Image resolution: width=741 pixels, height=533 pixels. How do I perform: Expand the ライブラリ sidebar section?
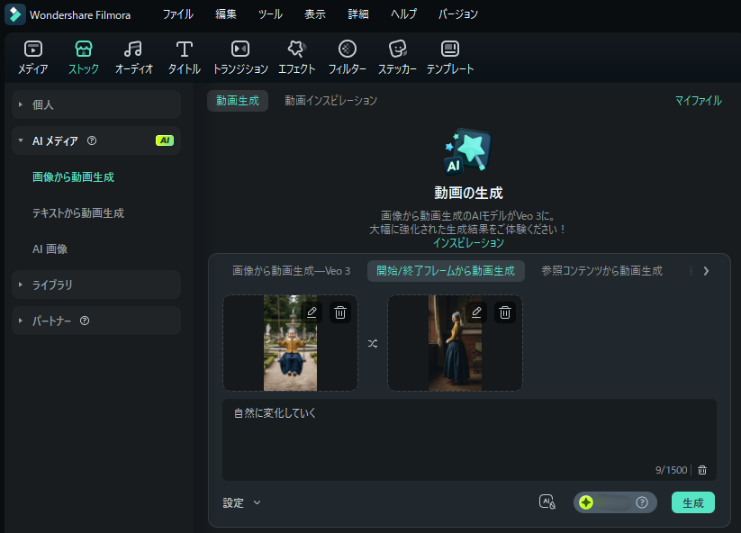point(97,285)
